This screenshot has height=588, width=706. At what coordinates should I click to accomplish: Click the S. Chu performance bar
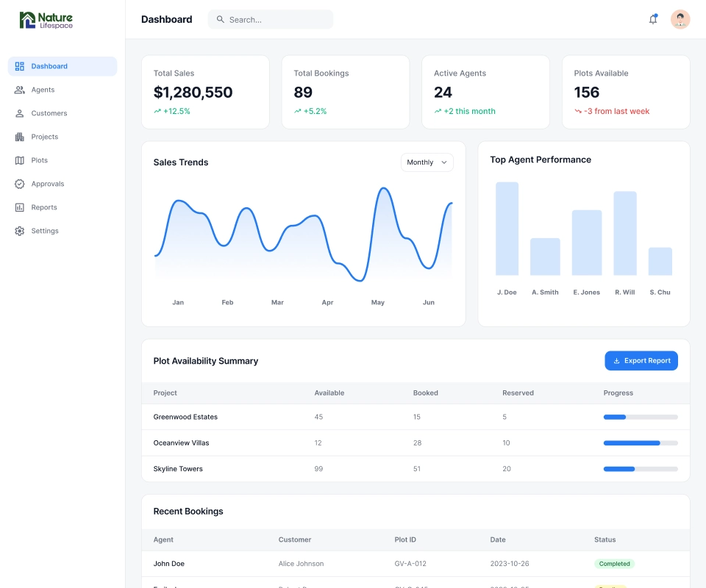pos(660,262)
